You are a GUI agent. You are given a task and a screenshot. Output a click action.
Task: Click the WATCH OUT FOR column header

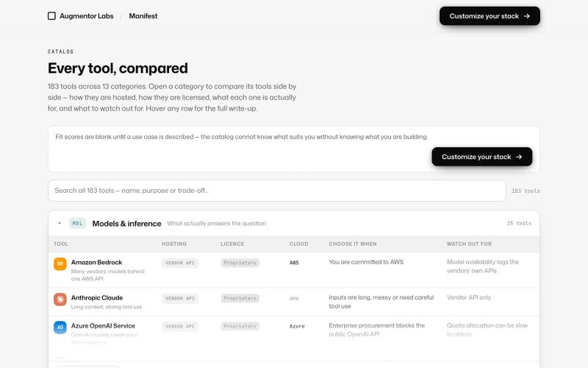469,244
